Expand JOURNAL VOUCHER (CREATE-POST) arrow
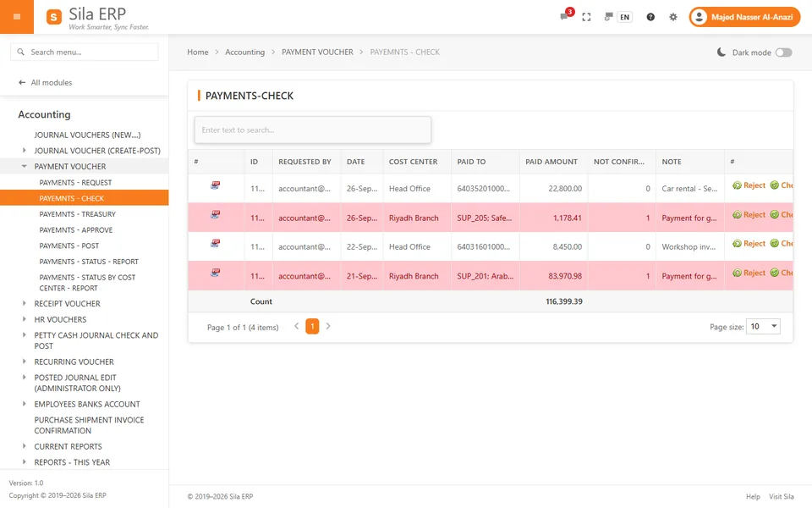Viewport: 812px width, 508px height. pos(24,151)
